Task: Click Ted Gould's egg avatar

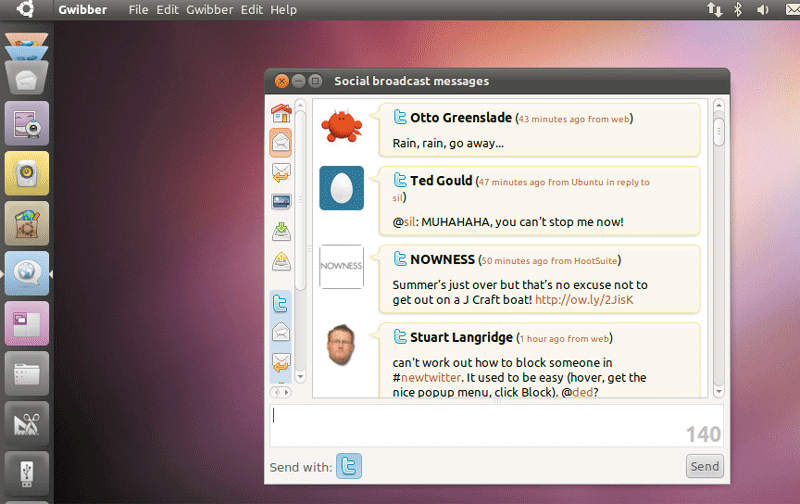Action: 341,188
